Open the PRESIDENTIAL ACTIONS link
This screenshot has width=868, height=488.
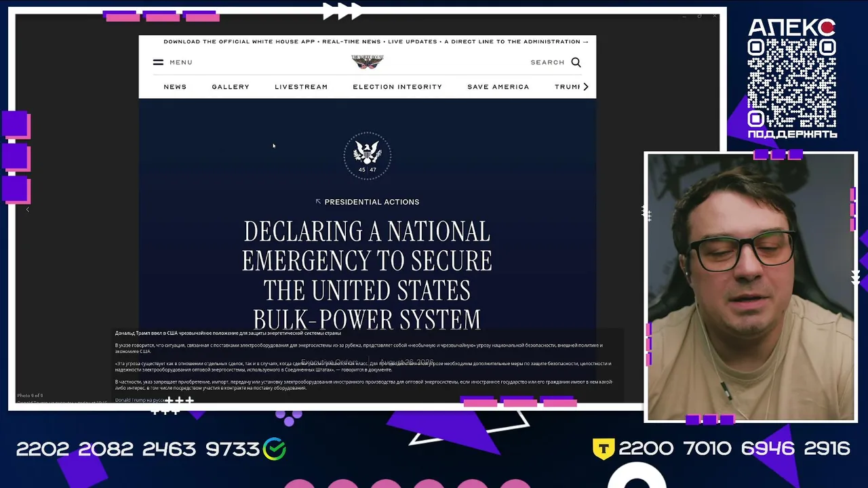click(372, 202)
